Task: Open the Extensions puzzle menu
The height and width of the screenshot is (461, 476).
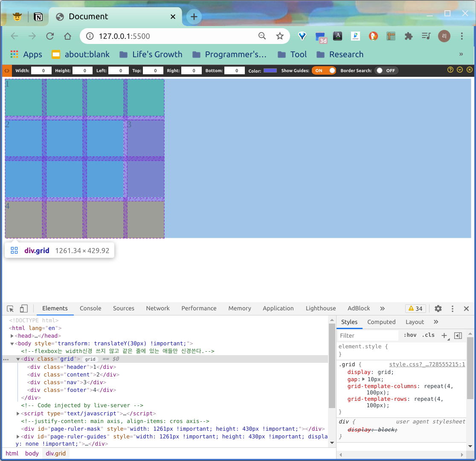Action: pyautogui.click(x=409, y=36)
